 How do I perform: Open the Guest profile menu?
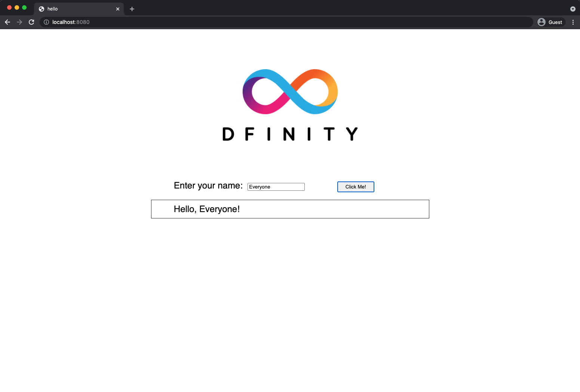[550, 22]
